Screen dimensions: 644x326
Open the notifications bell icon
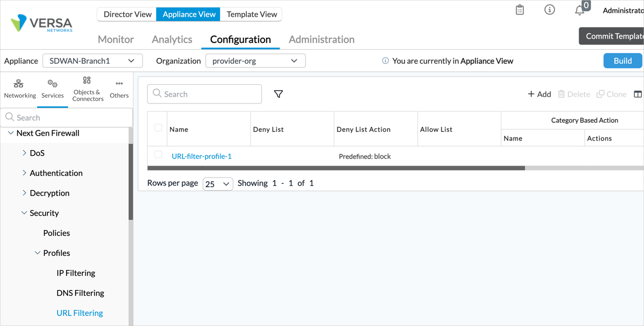point(580,10)
